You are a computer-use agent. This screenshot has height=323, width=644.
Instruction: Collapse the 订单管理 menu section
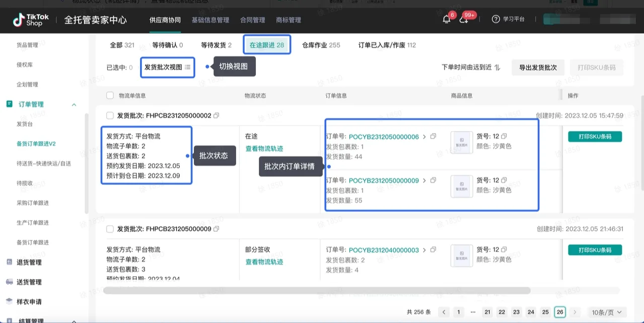[x=74, y=104]
